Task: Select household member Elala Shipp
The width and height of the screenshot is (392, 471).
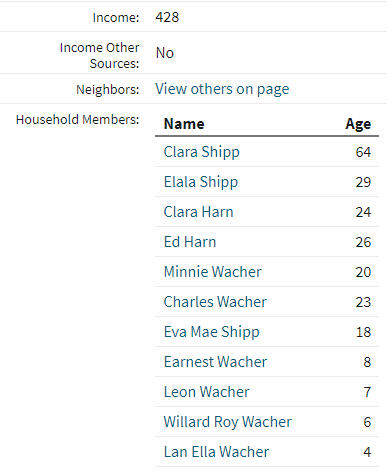Action: click(x=201, y=182)
